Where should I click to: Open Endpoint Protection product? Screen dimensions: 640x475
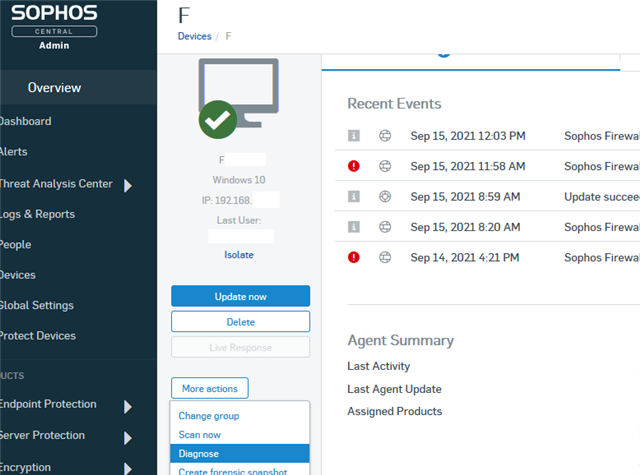[48, 404]
